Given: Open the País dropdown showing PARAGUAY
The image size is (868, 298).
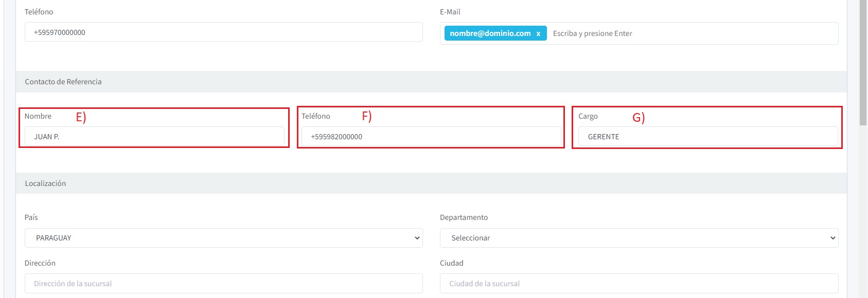Looking at the screenshot, I should coord(223,238).
